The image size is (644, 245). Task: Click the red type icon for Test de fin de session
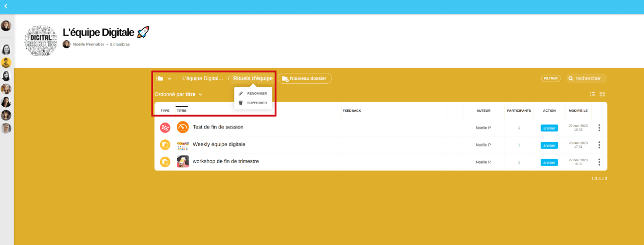[165, 128]
